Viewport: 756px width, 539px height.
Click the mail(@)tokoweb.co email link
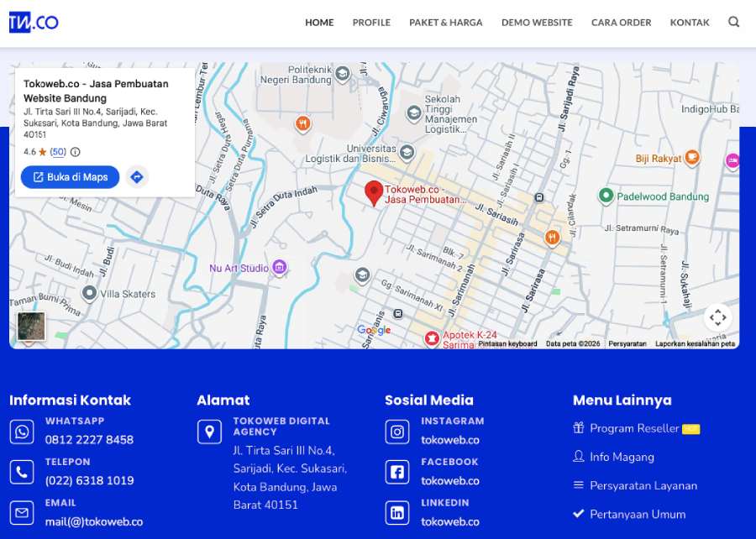coord(94,521)
